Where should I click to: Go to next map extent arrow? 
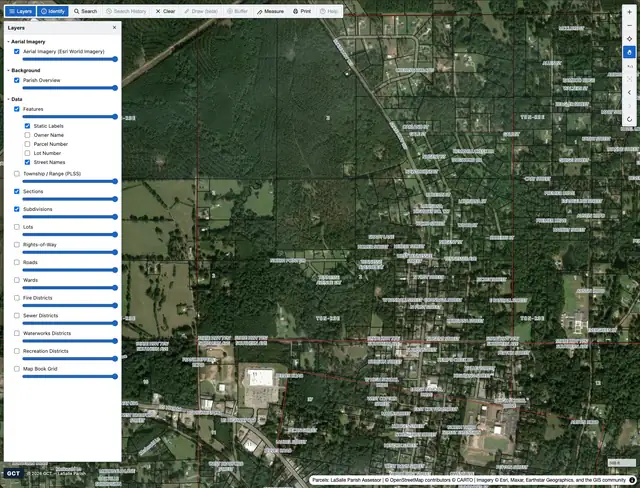629,106
